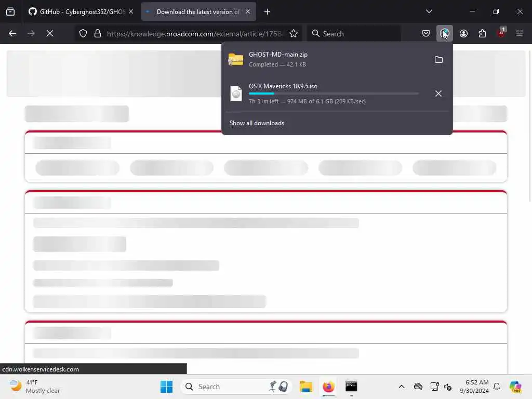Open the uBlock Origin extension icon
Viewport: 532px width, 399px height.
coord(501,33)
